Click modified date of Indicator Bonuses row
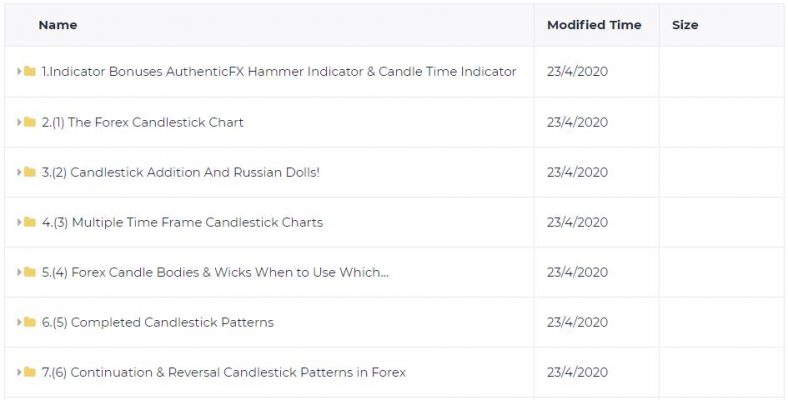Viewport: 788px width, 400px height. 577,71
